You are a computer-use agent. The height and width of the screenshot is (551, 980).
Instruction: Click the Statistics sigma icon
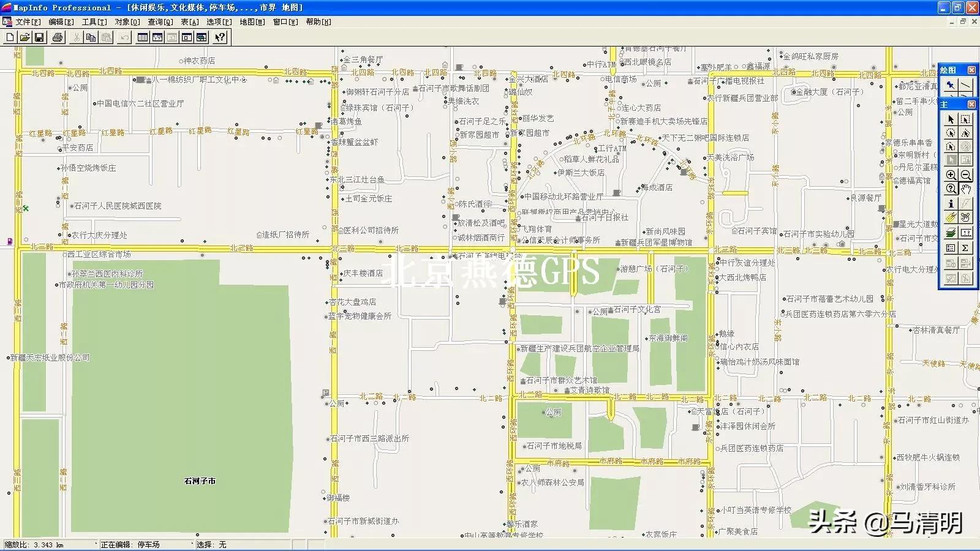pyautogui.click(x=965, y=248)
